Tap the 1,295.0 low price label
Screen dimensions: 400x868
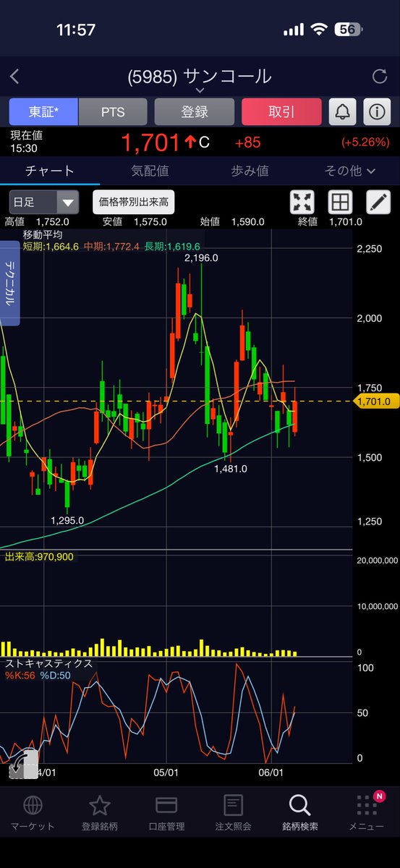[x=67, y=520]
